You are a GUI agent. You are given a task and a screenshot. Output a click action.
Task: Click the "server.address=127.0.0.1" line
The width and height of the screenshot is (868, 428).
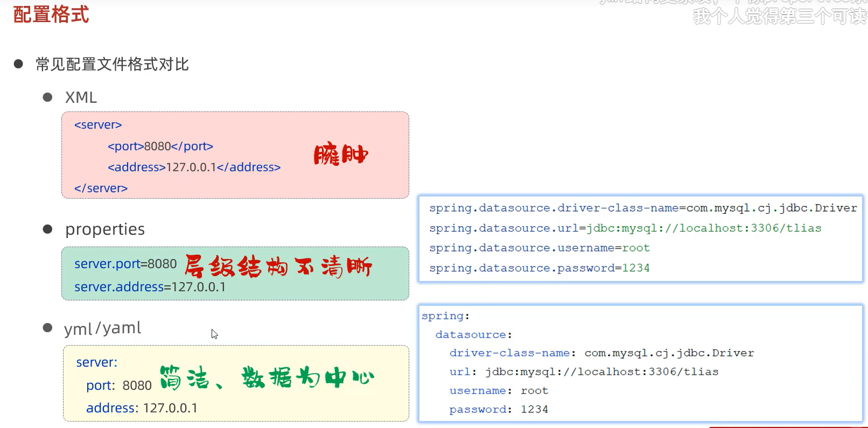point(150,287)
